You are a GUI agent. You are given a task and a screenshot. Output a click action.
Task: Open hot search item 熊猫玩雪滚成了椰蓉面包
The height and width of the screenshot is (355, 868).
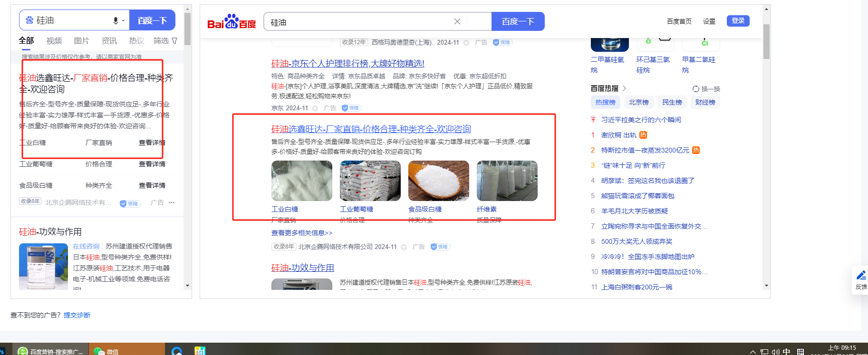coord(638,196)
